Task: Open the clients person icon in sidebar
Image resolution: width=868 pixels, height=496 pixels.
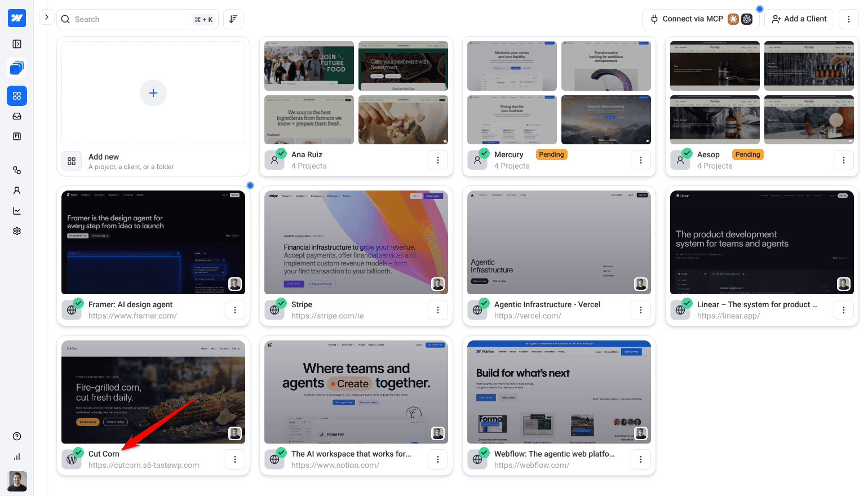Action: (17, 191)
